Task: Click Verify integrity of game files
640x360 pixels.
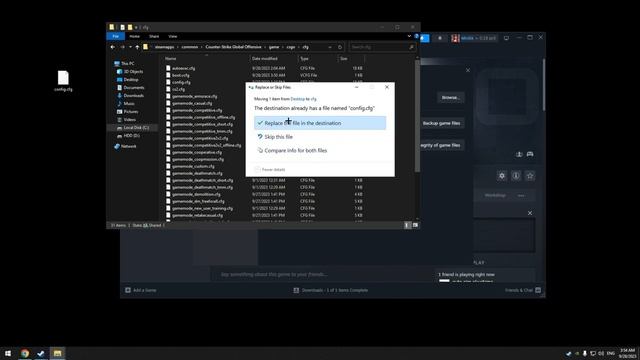Action: 441,145
